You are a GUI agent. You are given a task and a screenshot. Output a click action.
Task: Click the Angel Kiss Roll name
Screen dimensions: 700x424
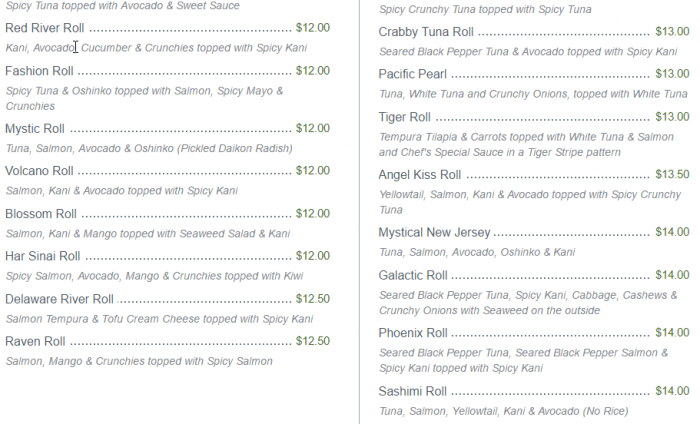point(419,175)
